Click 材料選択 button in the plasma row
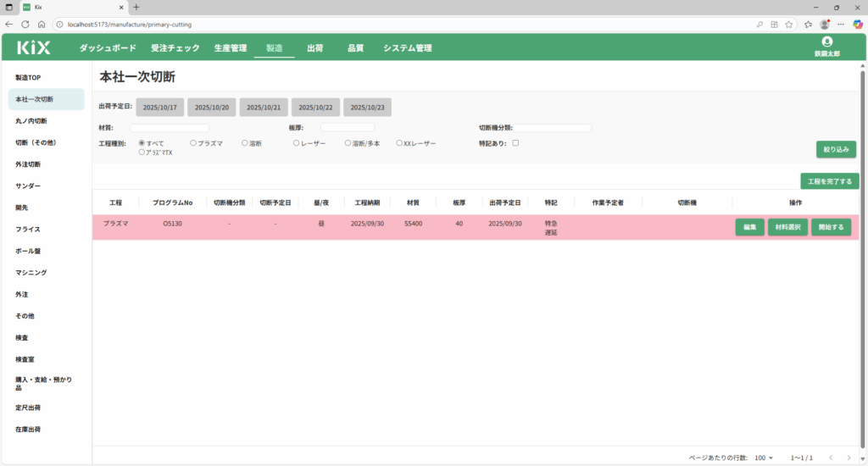Screen dimensions: 868x466 [787, 227]
